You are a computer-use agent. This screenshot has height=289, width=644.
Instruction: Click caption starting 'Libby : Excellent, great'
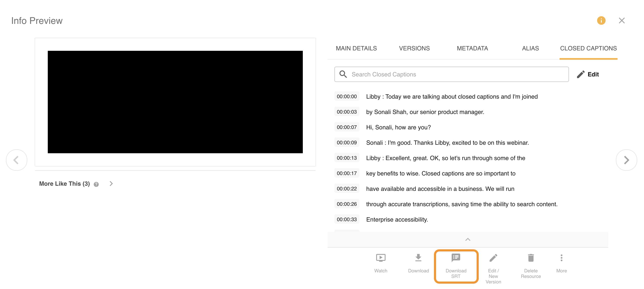pos(445,158)
